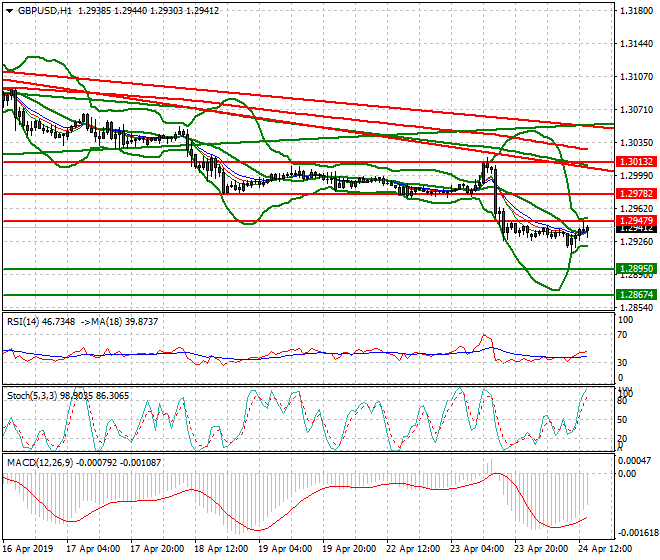Viewport: 660px width, 560px height.
Task: Click the 24 Apr 12:00 time label
Action: pyautogui.click(x=605, y=549)
